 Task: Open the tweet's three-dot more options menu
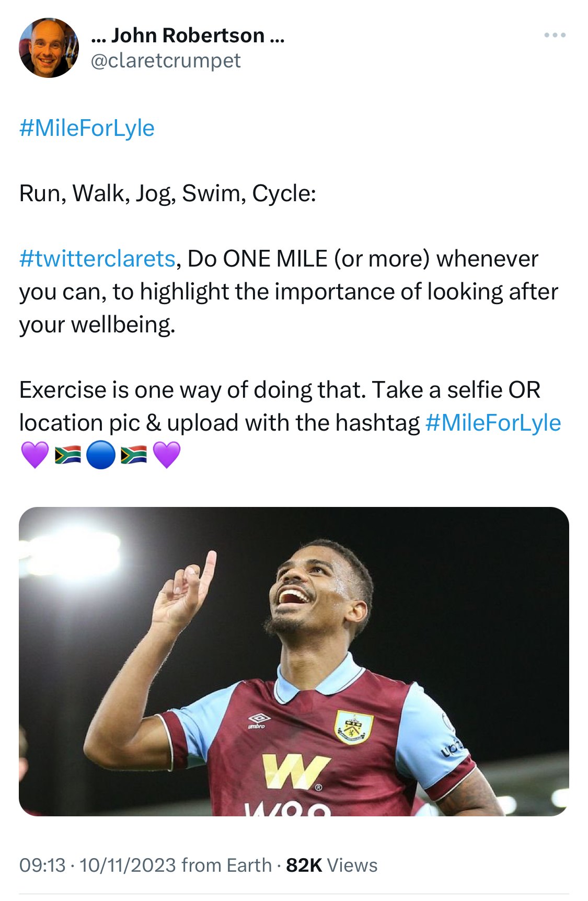tap(555, 36)
